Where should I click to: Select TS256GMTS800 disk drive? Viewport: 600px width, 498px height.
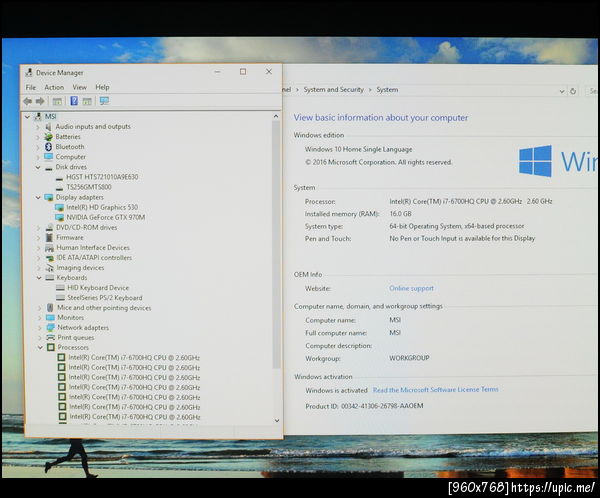click(x=89, y=187)
